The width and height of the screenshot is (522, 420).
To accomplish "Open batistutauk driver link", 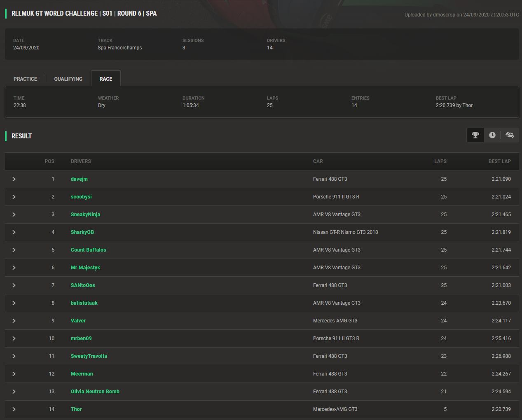I will [x=84, y=303].
